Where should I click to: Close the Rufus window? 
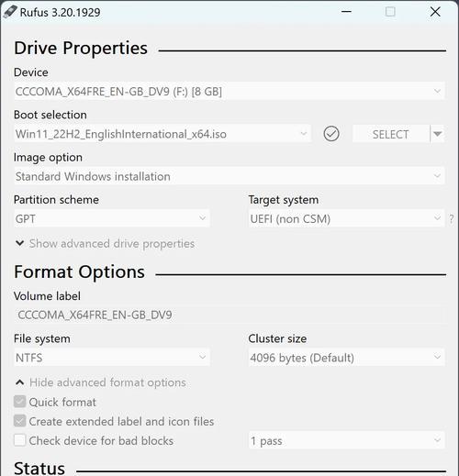click(435, 12)
